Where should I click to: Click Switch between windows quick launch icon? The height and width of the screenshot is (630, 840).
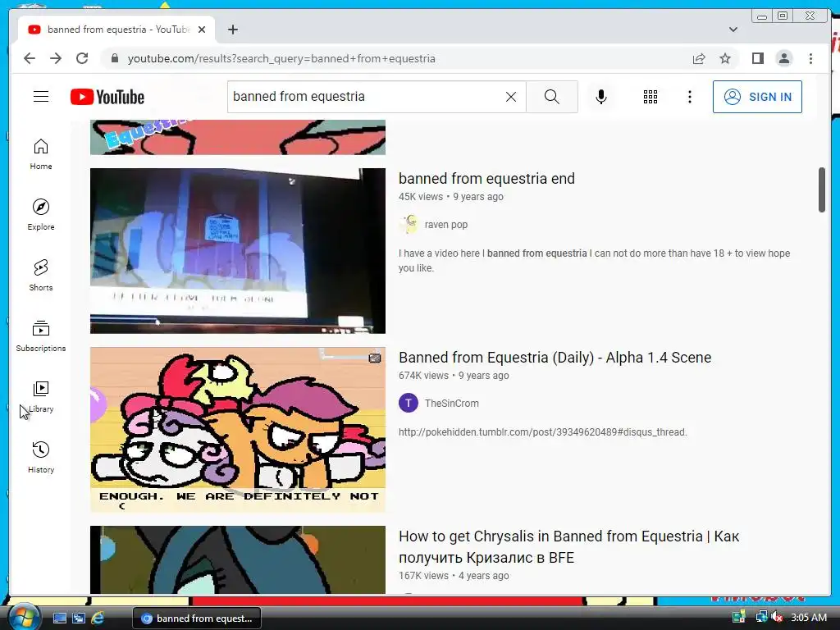pos(79,619)
